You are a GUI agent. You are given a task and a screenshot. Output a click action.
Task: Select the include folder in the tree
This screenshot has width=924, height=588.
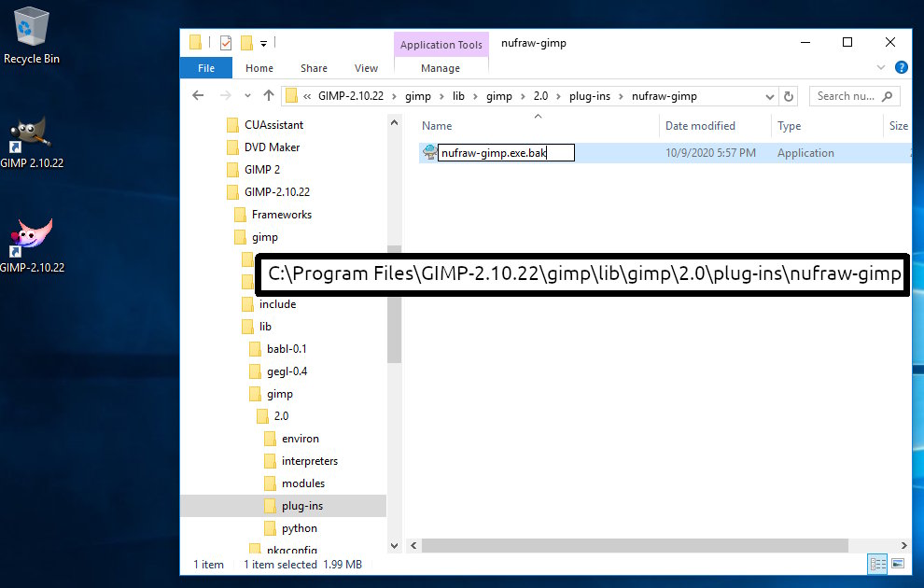pos(277,304)
